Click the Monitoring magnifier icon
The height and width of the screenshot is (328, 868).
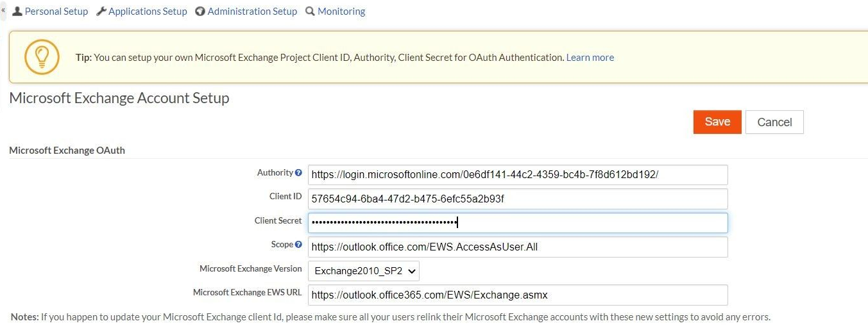tap(310, 12)
